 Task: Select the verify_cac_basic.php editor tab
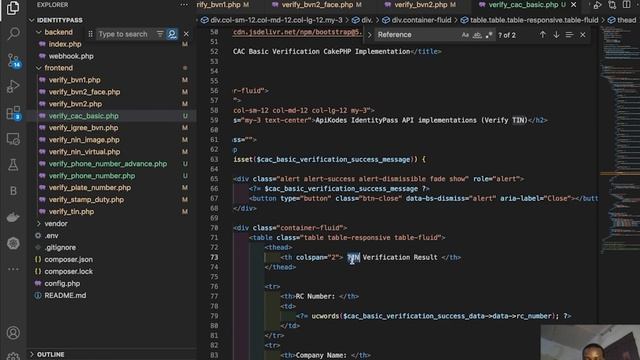tap(523, 5)
